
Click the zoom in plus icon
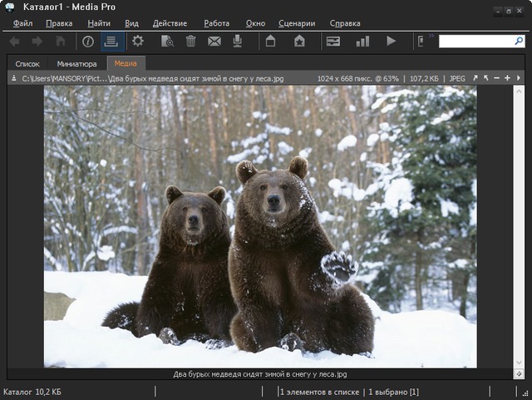[507, 78]
